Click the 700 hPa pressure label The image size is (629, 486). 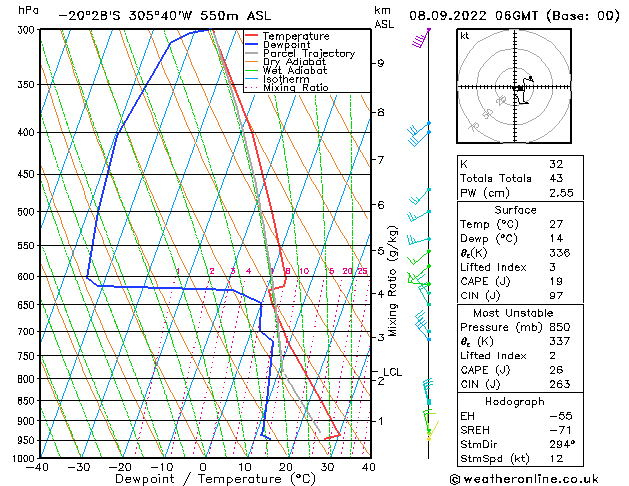coord(28,332)
